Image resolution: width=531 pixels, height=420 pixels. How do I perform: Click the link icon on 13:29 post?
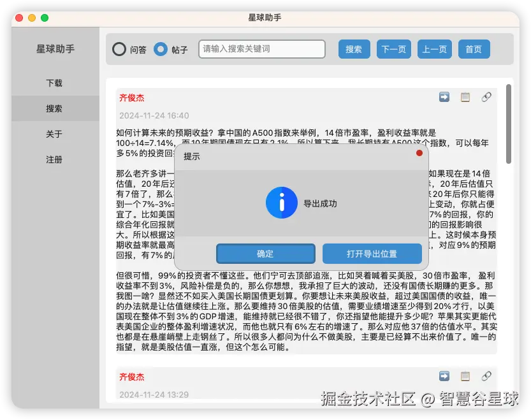[x=486, y=376]
